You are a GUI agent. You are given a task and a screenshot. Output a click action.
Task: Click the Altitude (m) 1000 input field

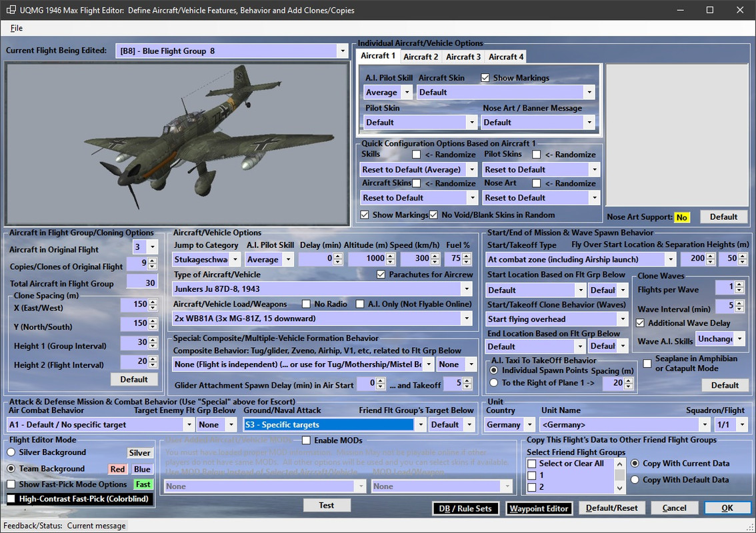(x=367, y=259)
